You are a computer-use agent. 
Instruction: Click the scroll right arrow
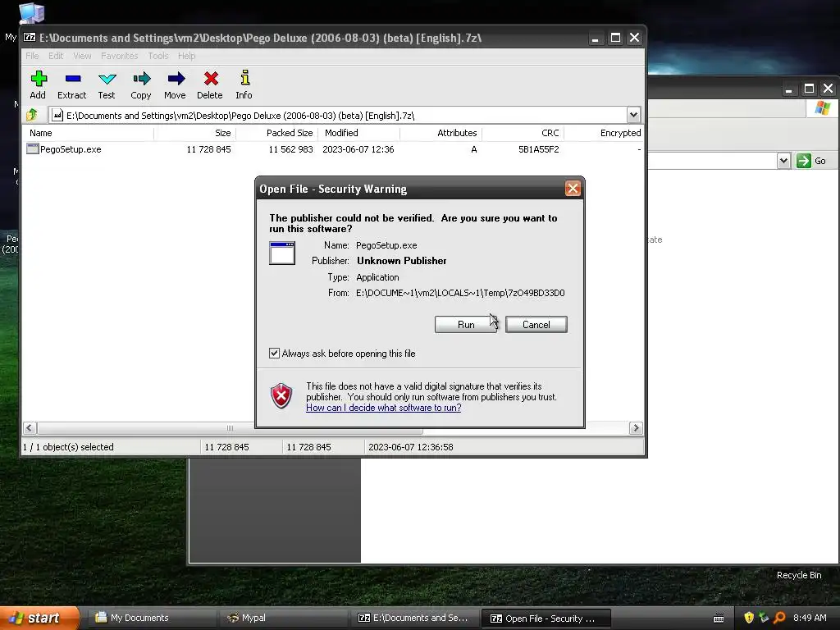636,428
